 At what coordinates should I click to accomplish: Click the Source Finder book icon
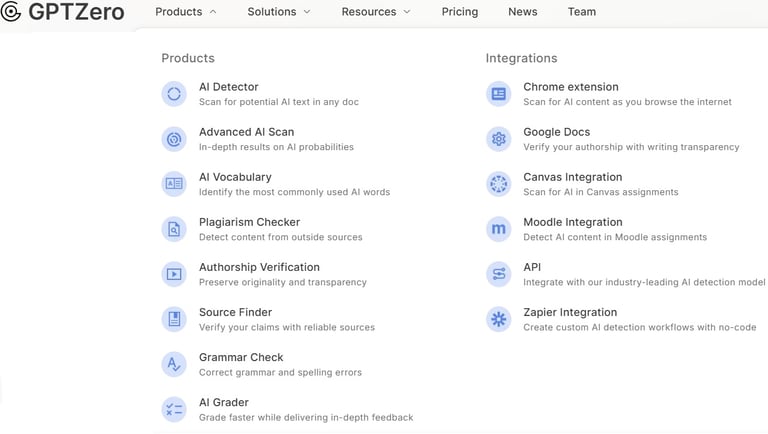[x=174, y=319]
